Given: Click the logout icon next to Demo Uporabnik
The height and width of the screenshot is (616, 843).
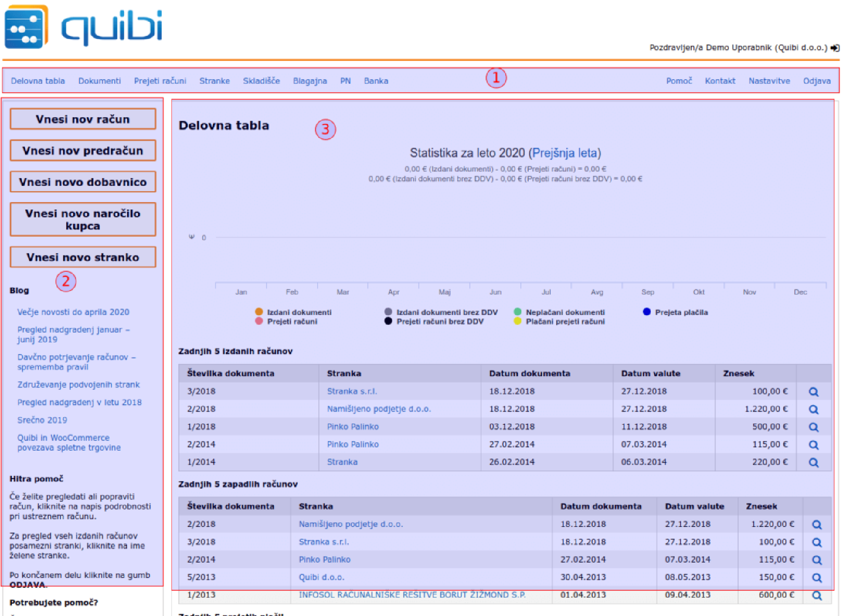Looking at the screenshot, I should [835, 48].
